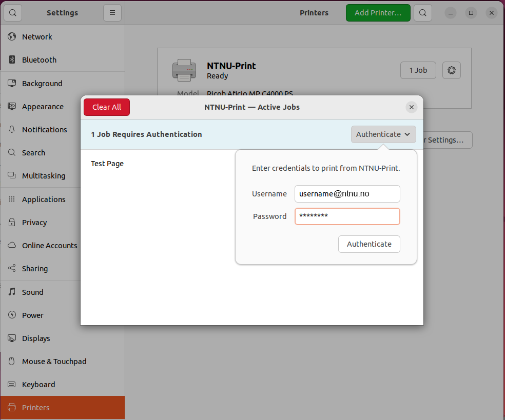The image size is (505, 420).
Task: Click the green Add Printer button
Action: [378, 13]
